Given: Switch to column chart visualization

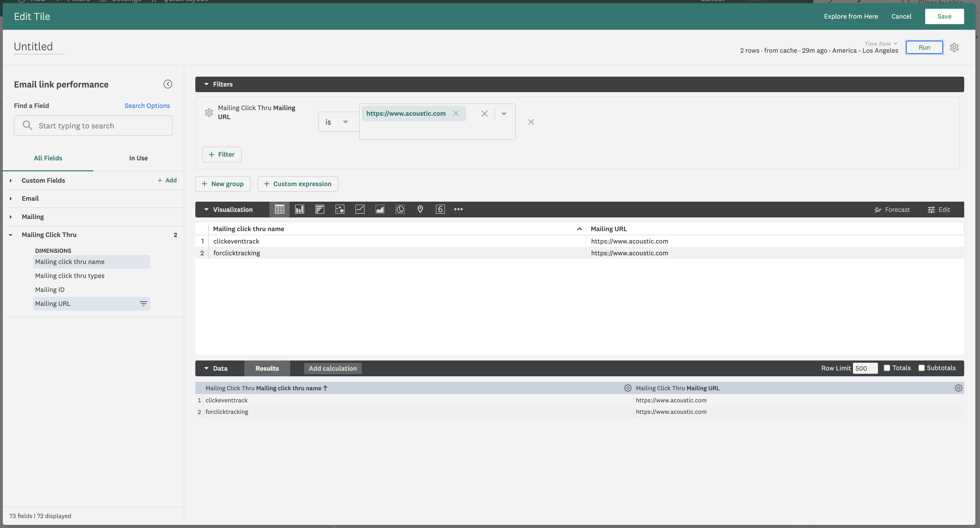Looking at the screenshot, I should coord(299,209).
